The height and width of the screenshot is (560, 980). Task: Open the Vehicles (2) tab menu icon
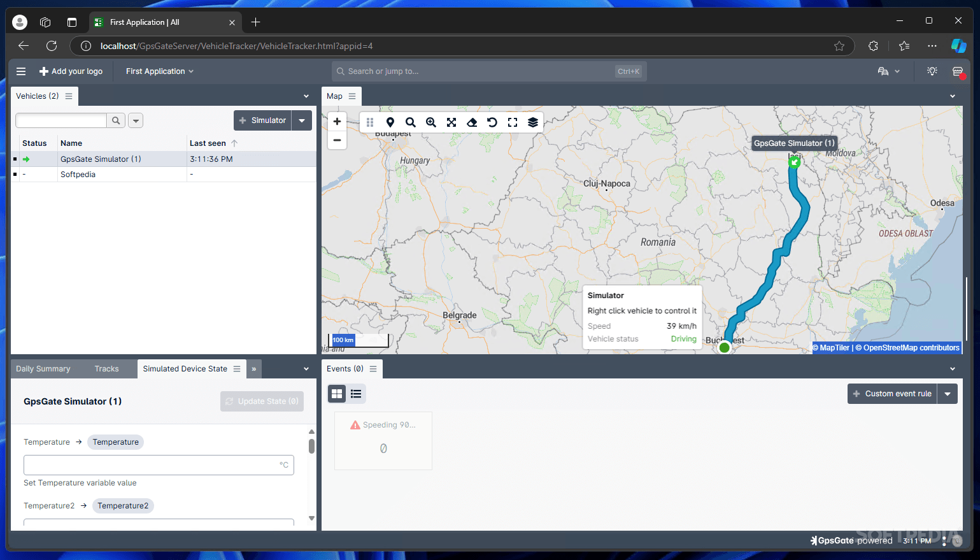click(69, 96)
